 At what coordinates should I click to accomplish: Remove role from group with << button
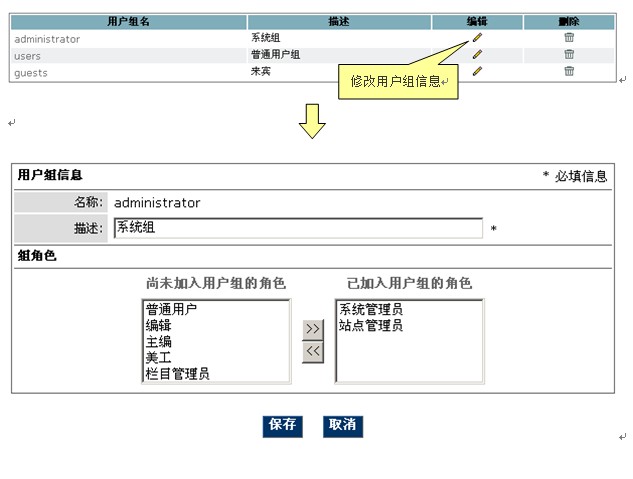click(x=313, y=352)
